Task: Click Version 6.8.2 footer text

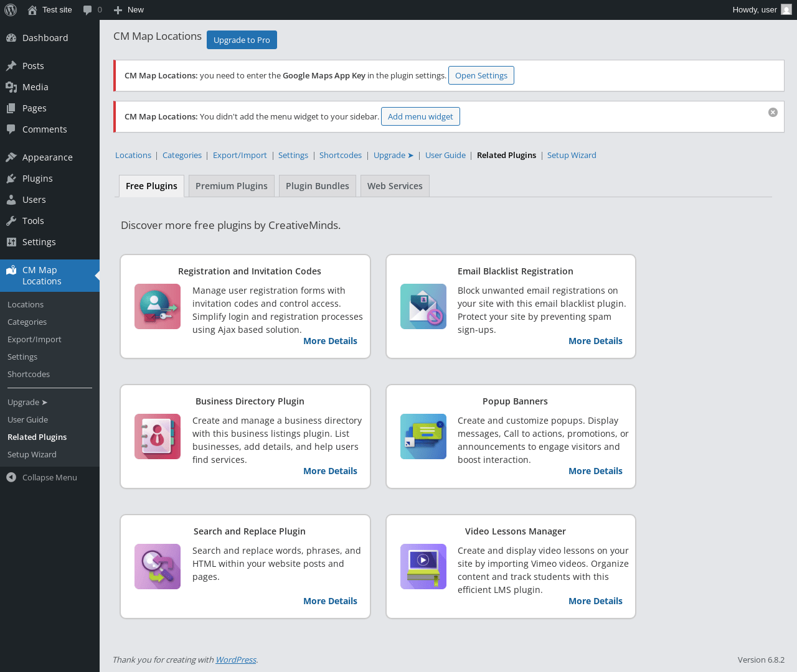Action: (761, 660)
